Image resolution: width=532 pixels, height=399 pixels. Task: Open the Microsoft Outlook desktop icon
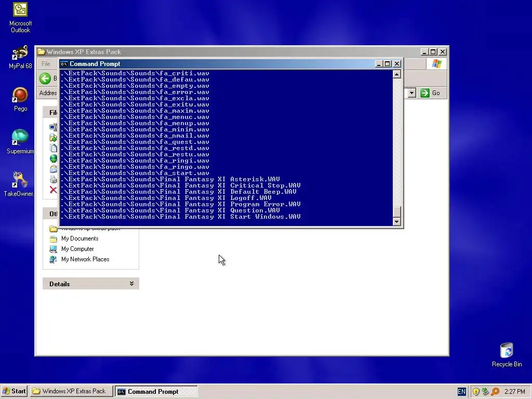point(20,18)
